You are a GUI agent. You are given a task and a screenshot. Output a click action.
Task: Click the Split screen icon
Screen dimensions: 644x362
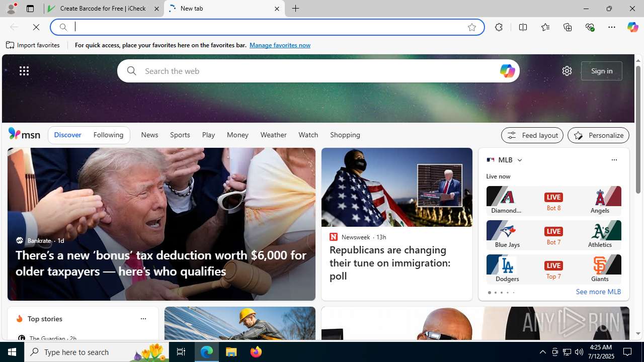(523, 27)
